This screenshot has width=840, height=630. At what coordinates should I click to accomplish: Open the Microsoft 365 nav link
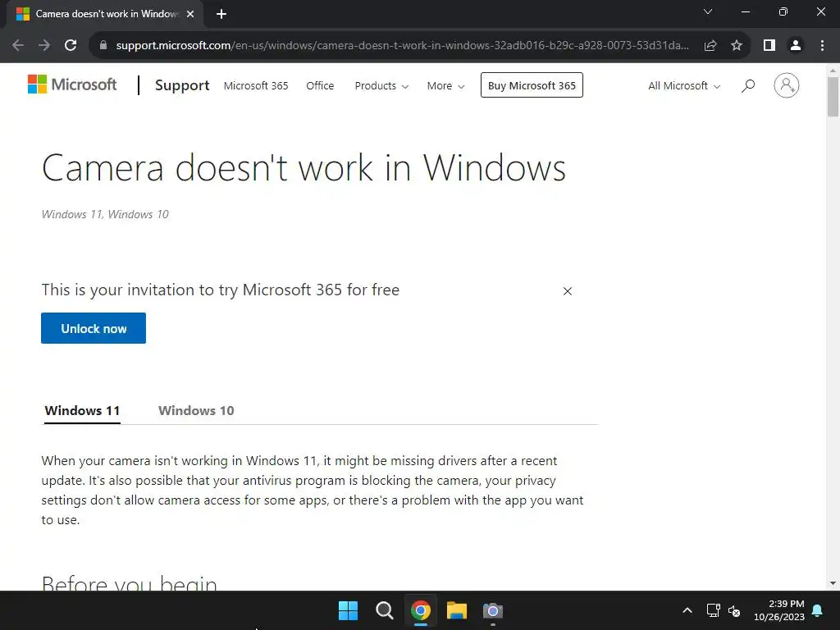coord(256,85)
